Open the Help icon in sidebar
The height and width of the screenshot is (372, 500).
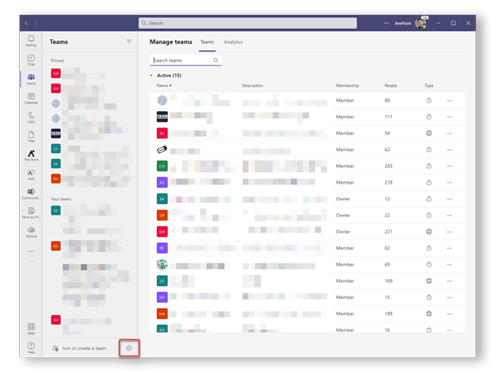(x=31, y=347)
